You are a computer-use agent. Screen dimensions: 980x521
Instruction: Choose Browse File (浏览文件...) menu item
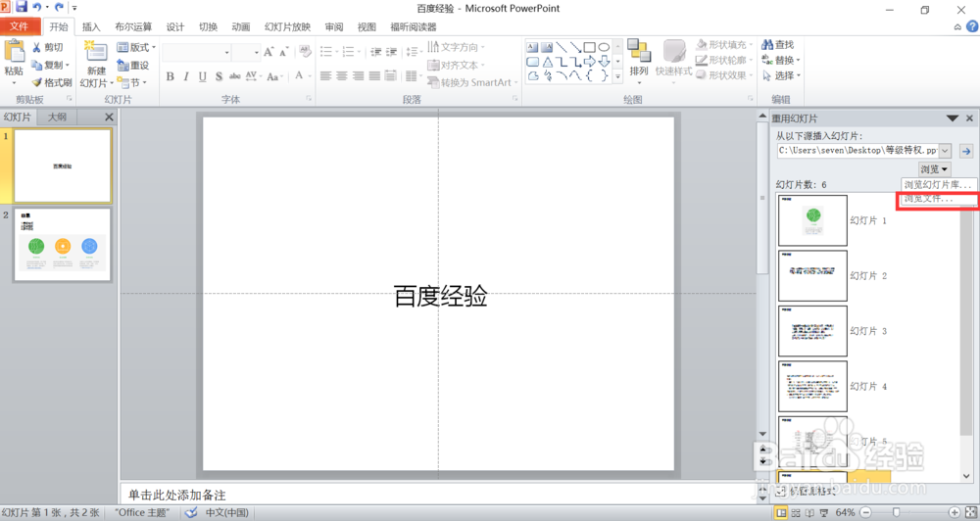tap(938, 199)
